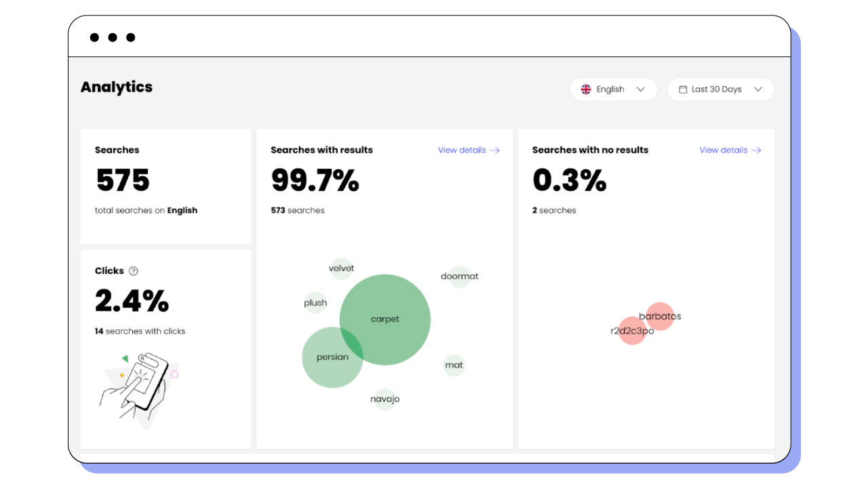This screenshot has width=868, height=488.
Task: Click the chevron on the English selector
Action: pos(640,89)
